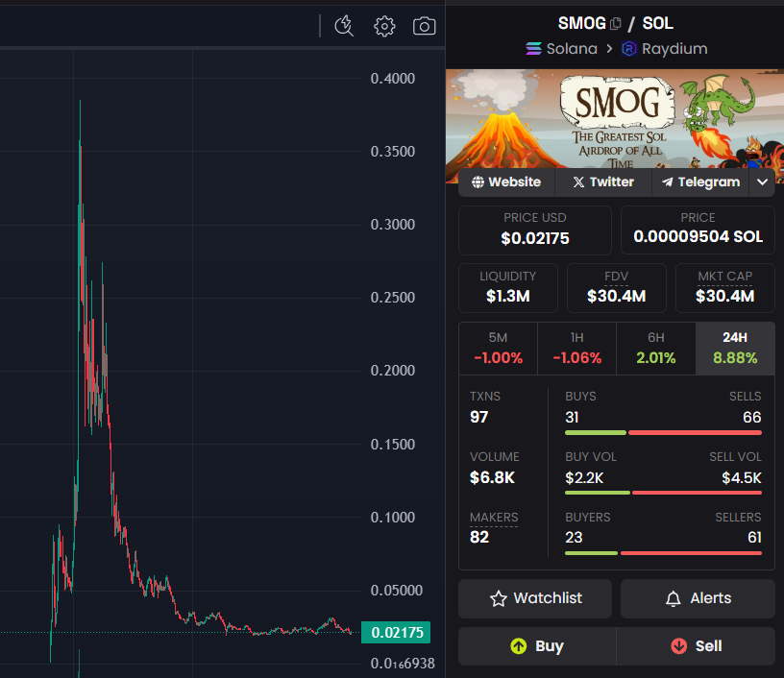The width and height of the screenshot is (784, 678).
Task: Click the Solana breadcrumb text
Action: coord(572,48)
